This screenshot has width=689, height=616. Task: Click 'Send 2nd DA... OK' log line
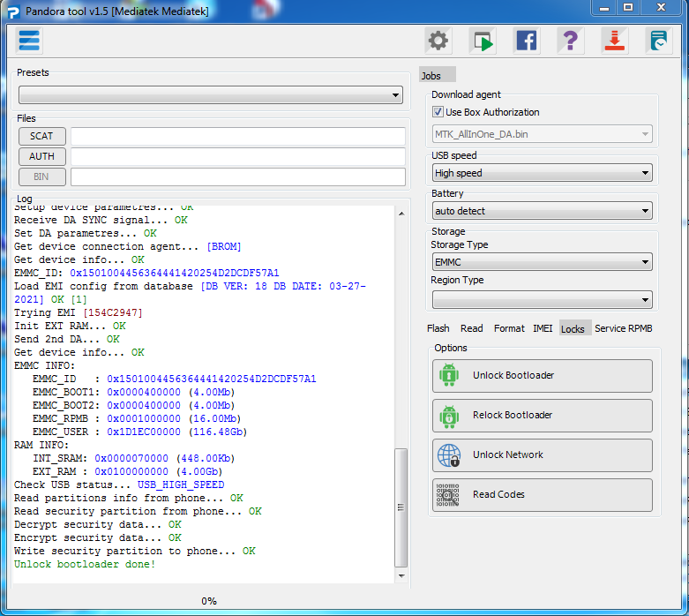coord(67,339)
